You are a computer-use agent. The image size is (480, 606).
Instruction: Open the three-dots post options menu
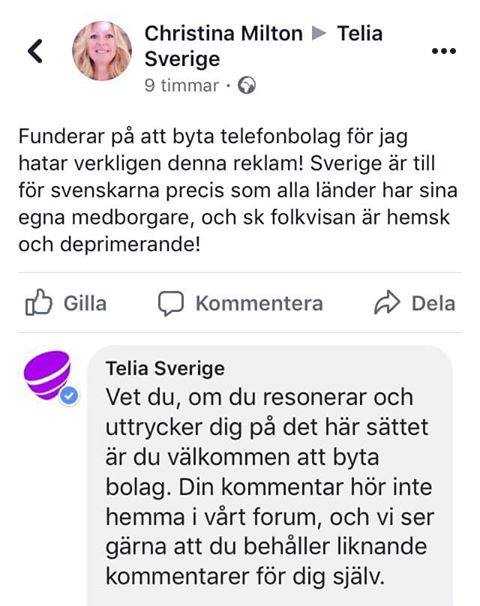[x=444, y=51]
